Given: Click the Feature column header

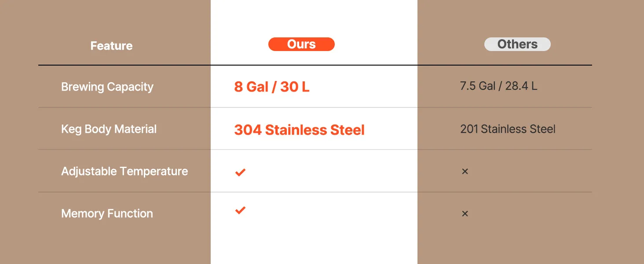Looking at the screenshot, I should [x=111, y=46].
